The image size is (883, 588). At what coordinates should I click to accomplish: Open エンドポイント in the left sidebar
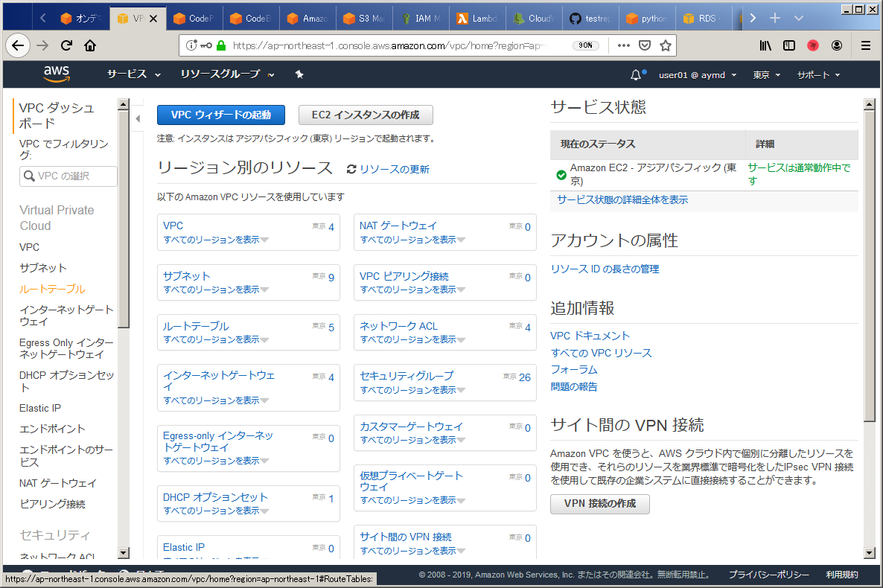(x=52, y=429)
